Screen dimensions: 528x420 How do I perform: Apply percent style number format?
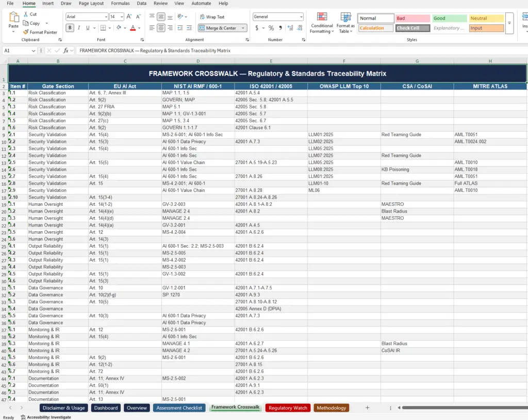click(271, 28)
